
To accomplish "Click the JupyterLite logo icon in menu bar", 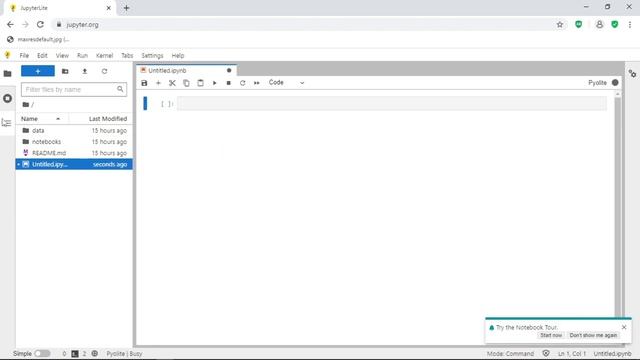I will [x=7, y=55].
